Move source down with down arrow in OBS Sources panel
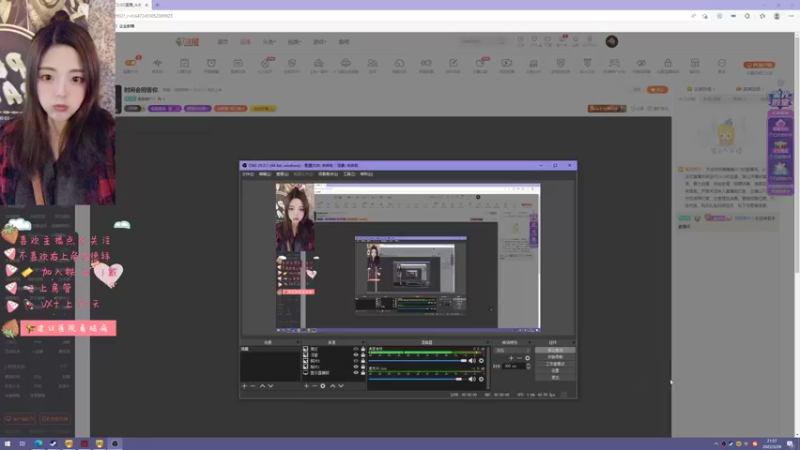 341,386
